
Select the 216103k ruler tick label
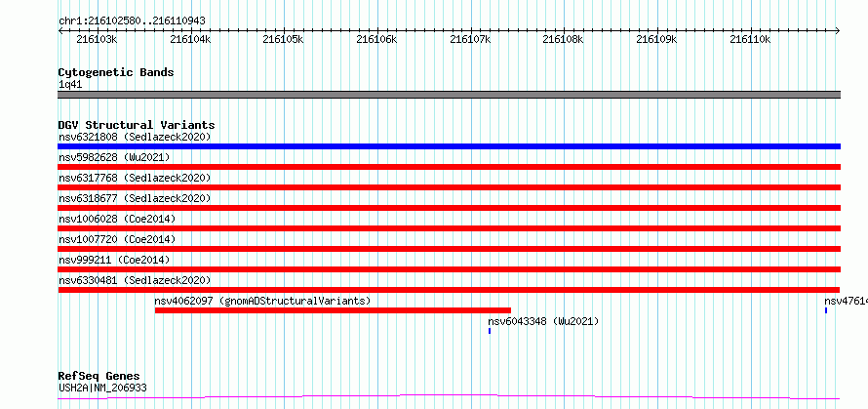coord(97,39)
